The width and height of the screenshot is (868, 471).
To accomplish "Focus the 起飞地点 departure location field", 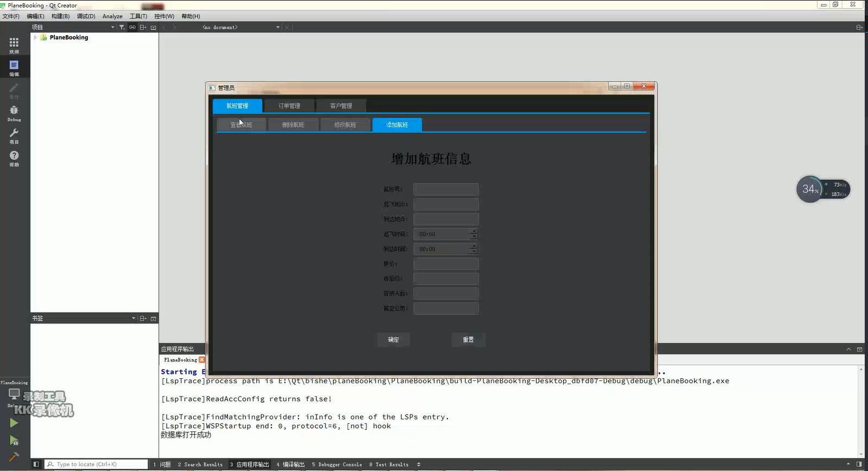I will [446, 204].
